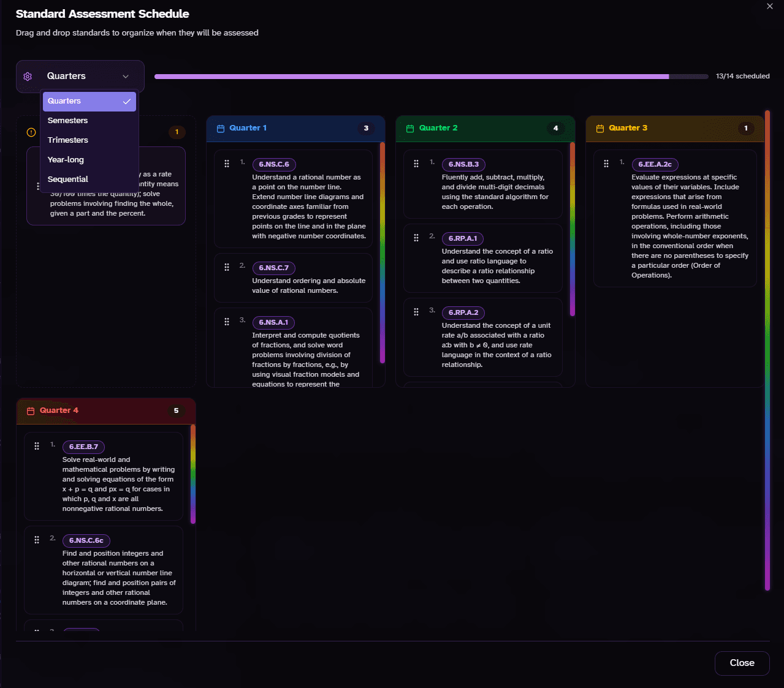Viewport: 784px width, 688px height.
Task: Click the Standard Assessment Schedule title
Action: (102, 14)
